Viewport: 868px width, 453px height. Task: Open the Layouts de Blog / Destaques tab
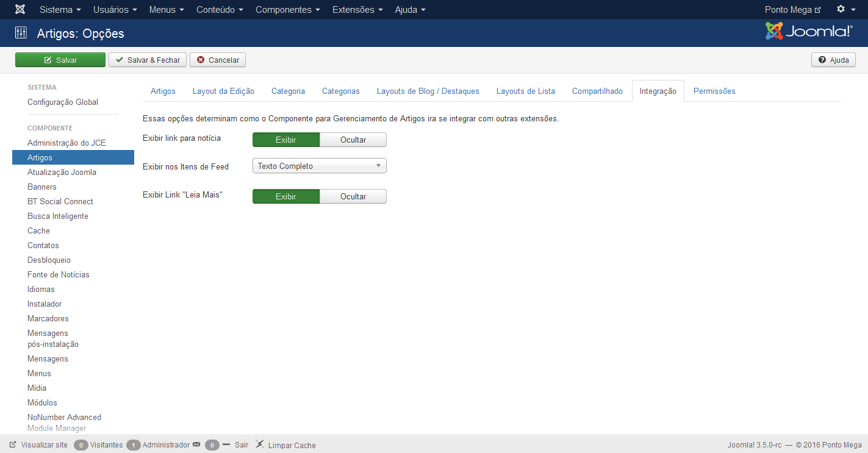pos(428,90)
